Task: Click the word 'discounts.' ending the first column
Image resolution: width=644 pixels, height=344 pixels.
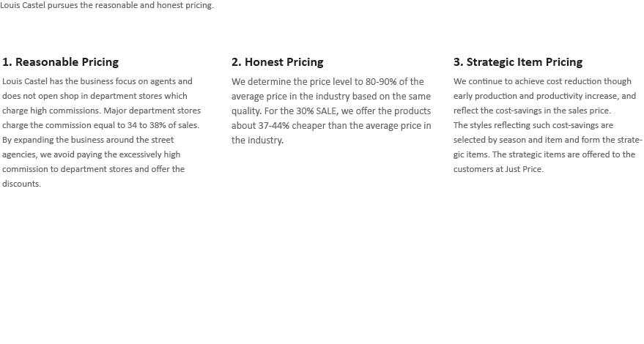Action: click(x=21, y=184)
